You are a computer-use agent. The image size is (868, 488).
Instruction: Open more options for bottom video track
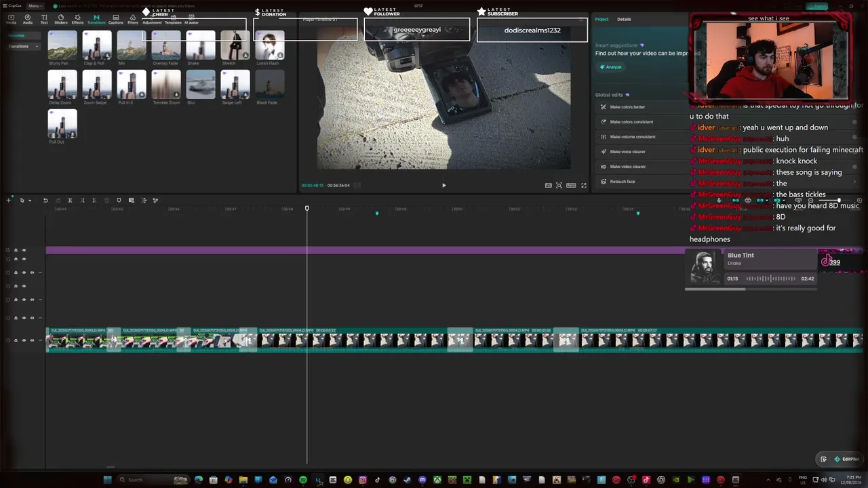40,340
